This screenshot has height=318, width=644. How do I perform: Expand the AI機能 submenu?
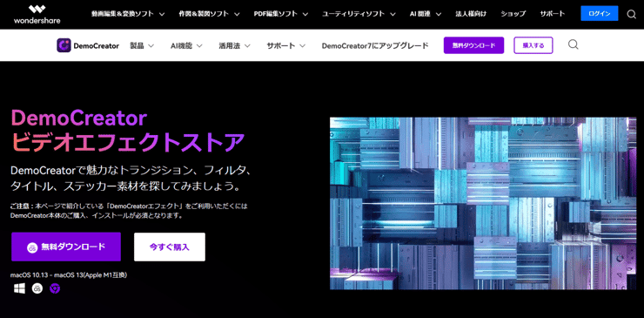coord(186,45)
